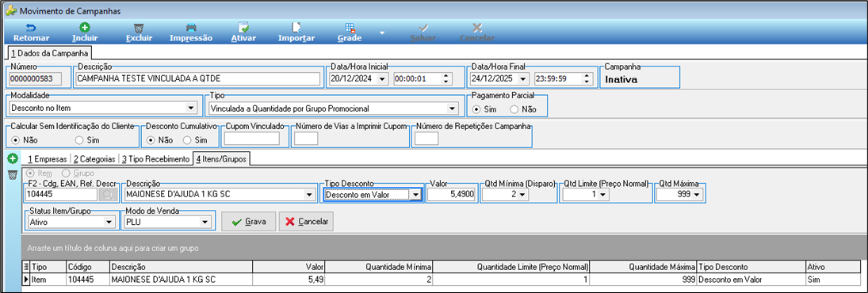
Task: Click the product search magnifier button
Action: coord(107,194)
